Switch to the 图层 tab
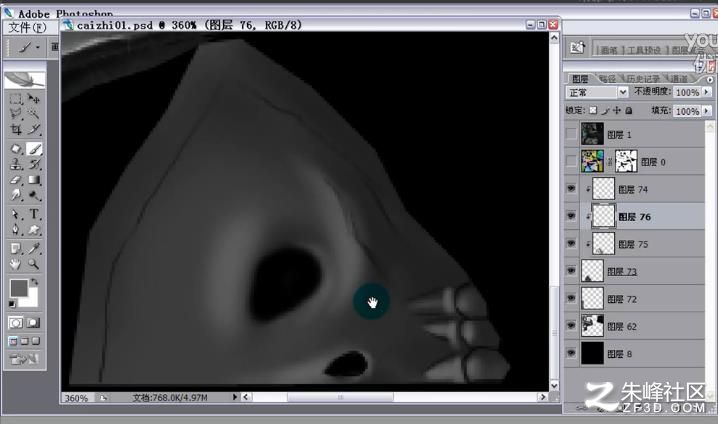The height and width of the screenshot is (424, 718). (x=580, y=79)
